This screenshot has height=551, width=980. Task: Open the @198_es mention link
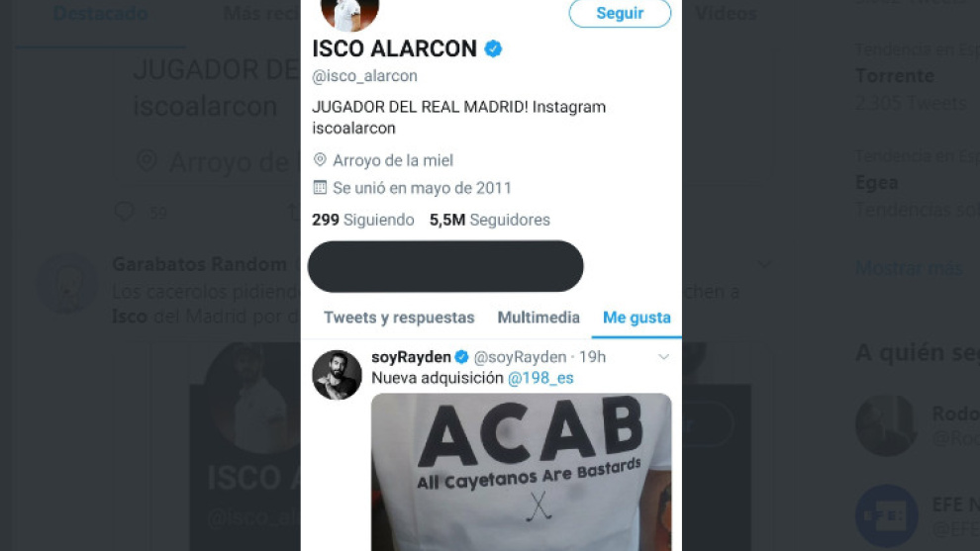[x=540, y=378]
